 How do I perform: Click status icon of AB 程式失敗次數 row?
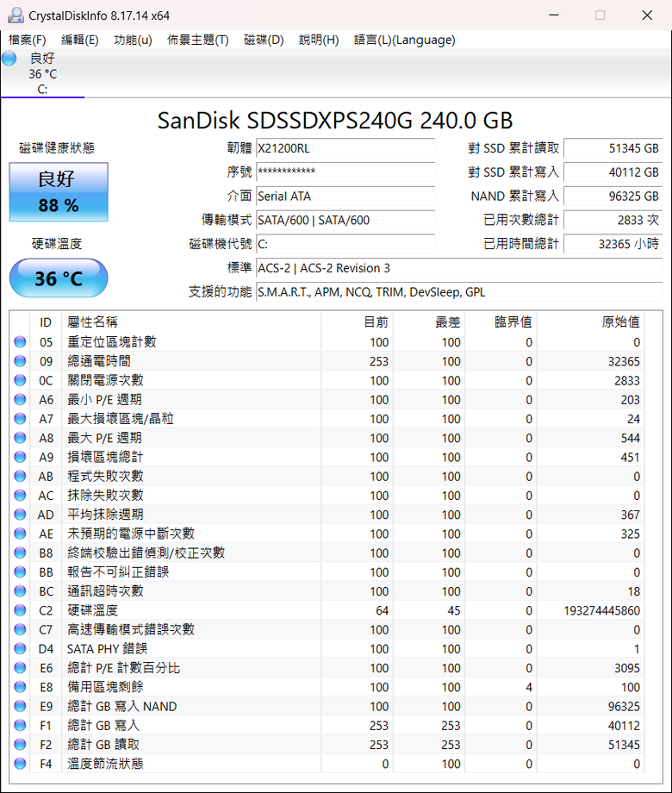pyautogui.click(x=20, y=477)
